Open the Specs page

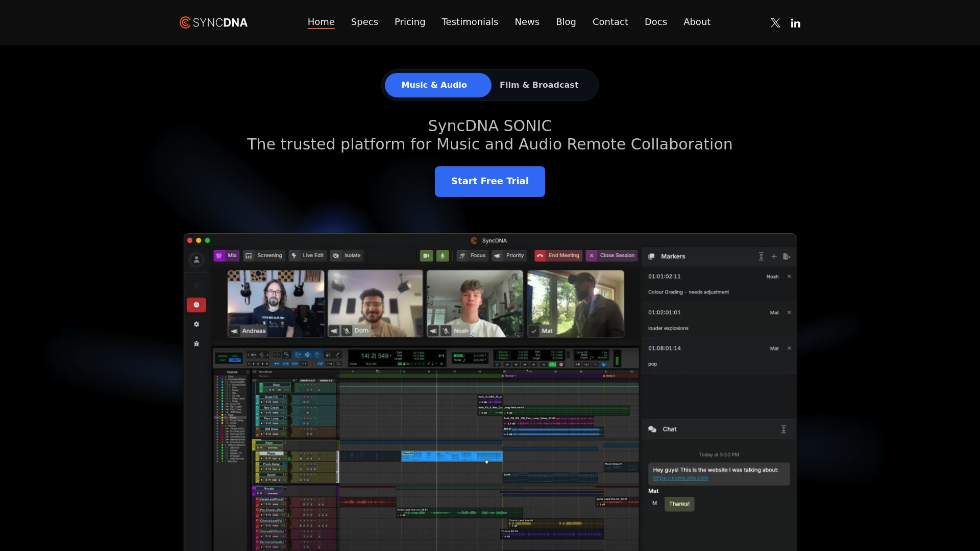click(364, 22)
